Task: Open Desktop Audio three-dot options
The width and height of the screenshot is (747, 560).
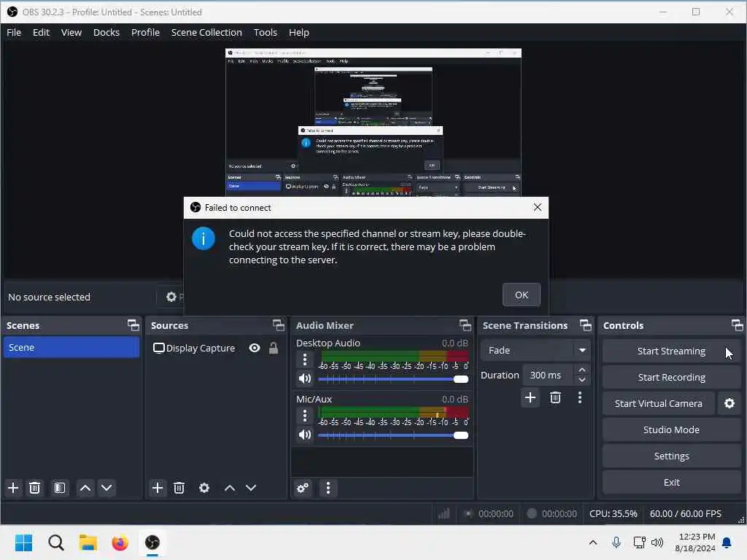Action: (x=305, y=359)
